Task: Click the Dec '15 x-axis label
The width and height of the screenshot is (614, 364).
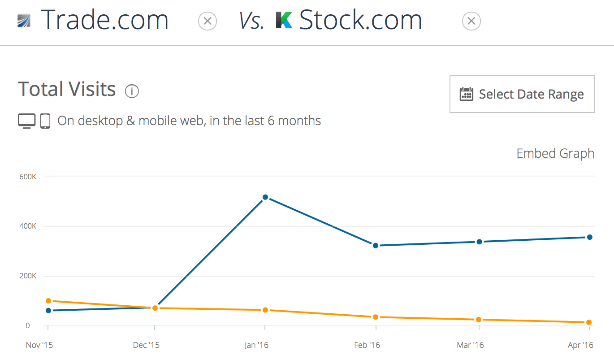Action: click(x=147, y=345)
